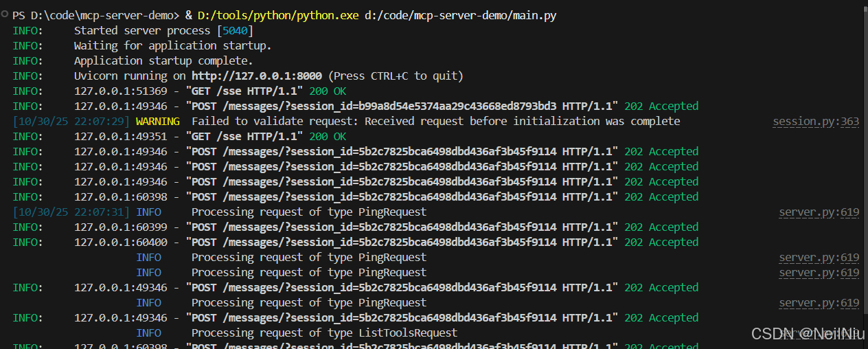
Task: Click the yellow WARNING label
Action: coord(157,121)
